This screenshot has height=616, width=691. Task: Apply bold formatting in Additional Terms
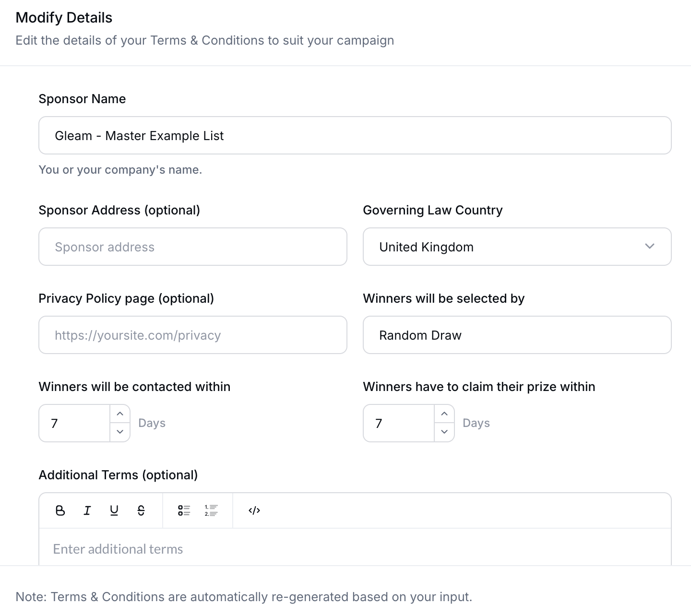click(60, 510)
